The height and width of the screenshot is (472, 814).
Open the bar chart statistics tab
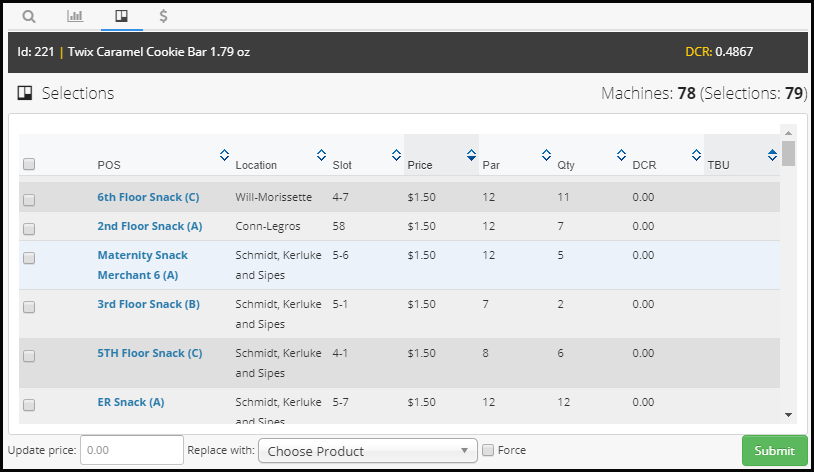coord(75,16)
